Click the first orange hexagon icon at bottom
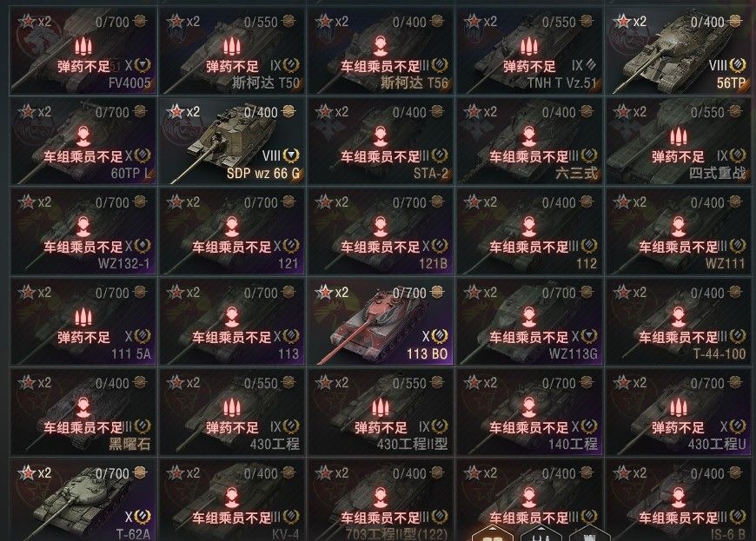This screenshot has width=756, height=541. [492, 534]
